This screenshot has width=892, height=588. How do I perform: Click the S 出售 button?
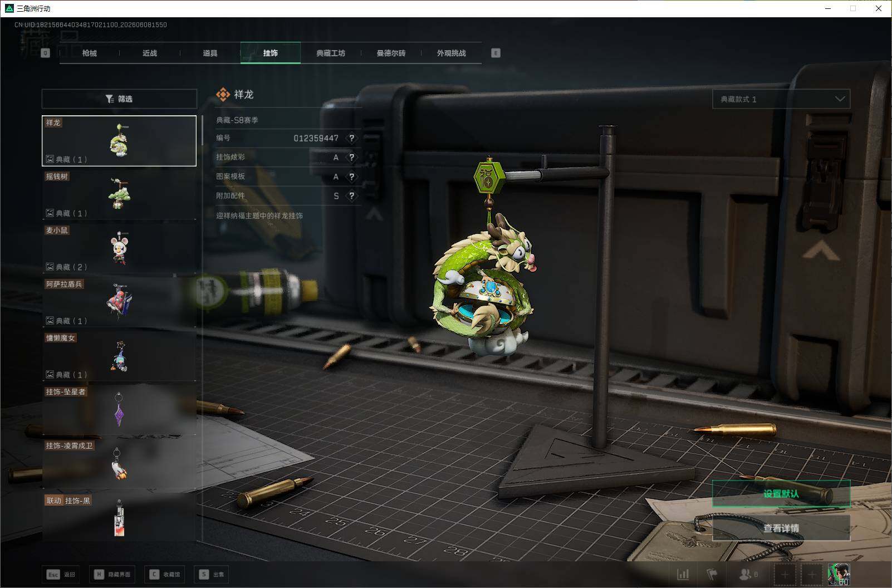pos(212,574)
